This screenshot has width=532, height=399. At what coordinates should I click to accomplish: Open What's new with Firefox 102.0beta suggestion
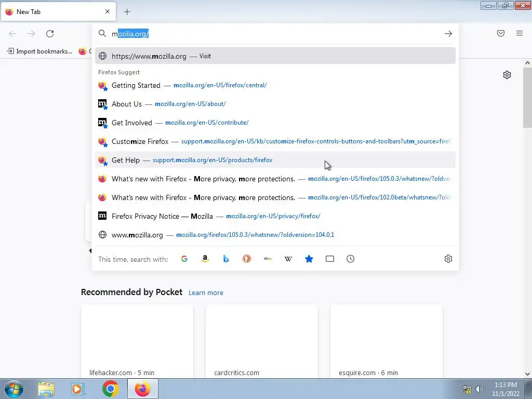tap(275, 197)
